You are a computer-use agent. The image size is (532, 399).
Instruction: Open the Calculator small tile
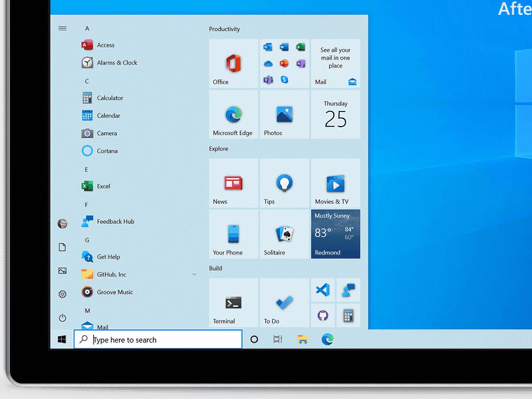pyautogui.click(x=348, y=315)
